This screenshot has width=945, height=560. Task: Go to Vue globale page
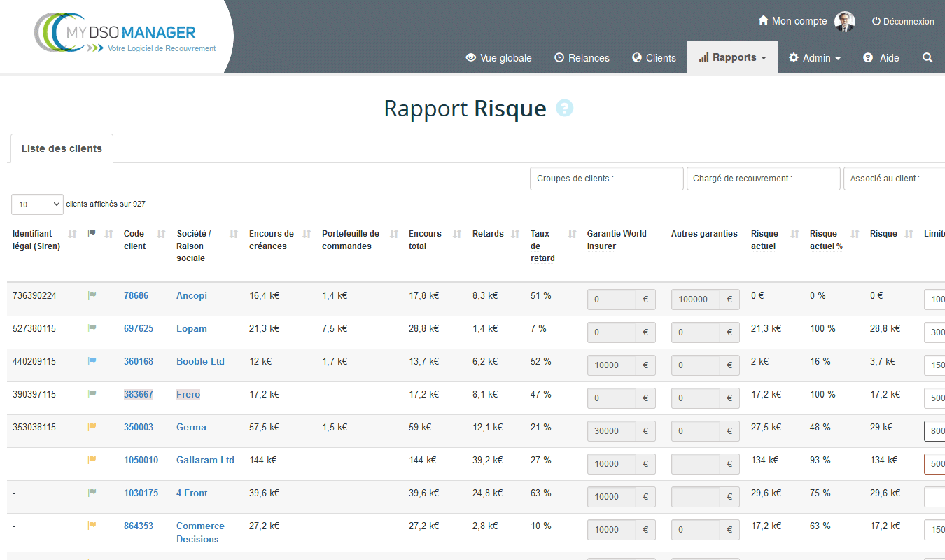tap(498, 58)
